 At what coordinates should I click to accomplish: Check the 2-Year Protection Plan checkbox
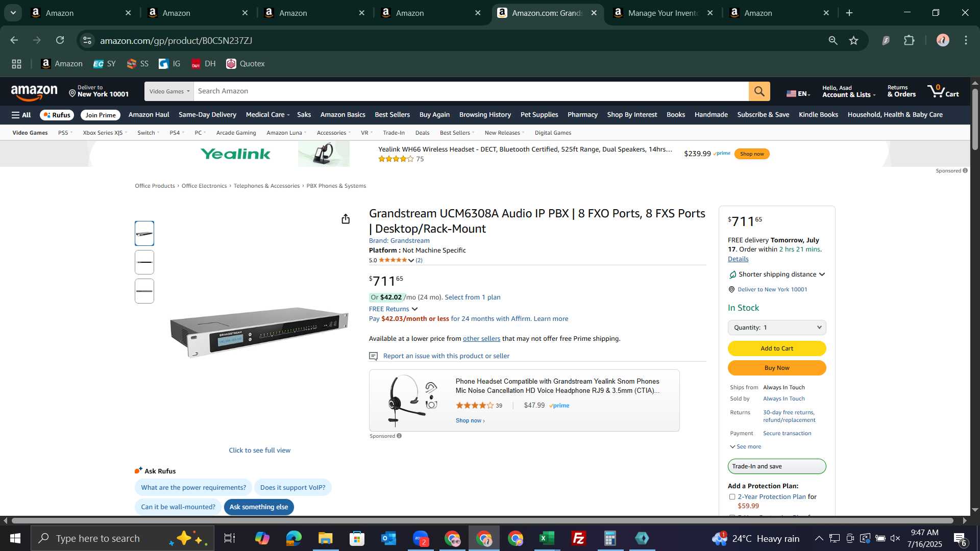[x=732, y=497]
